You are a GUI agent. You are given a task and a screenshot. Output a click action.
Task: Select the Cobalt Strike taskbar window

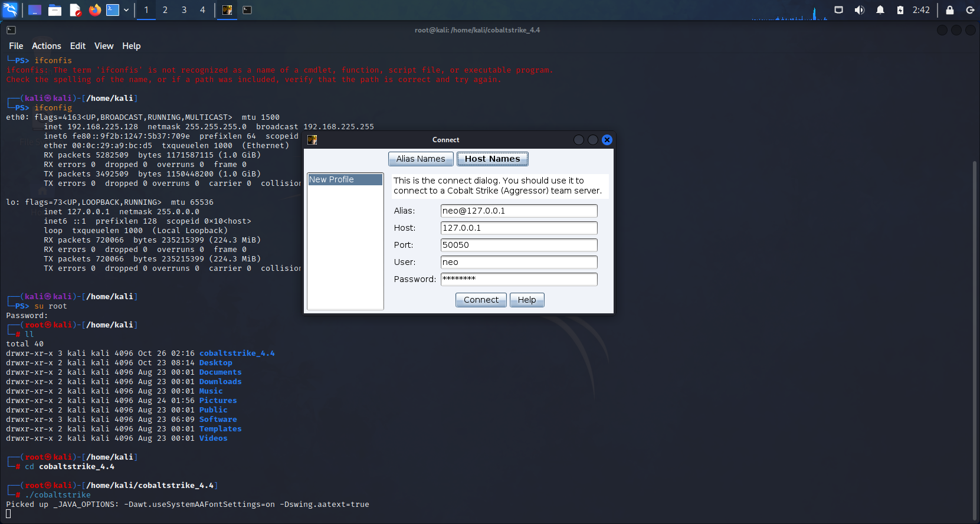coord(227,10)
